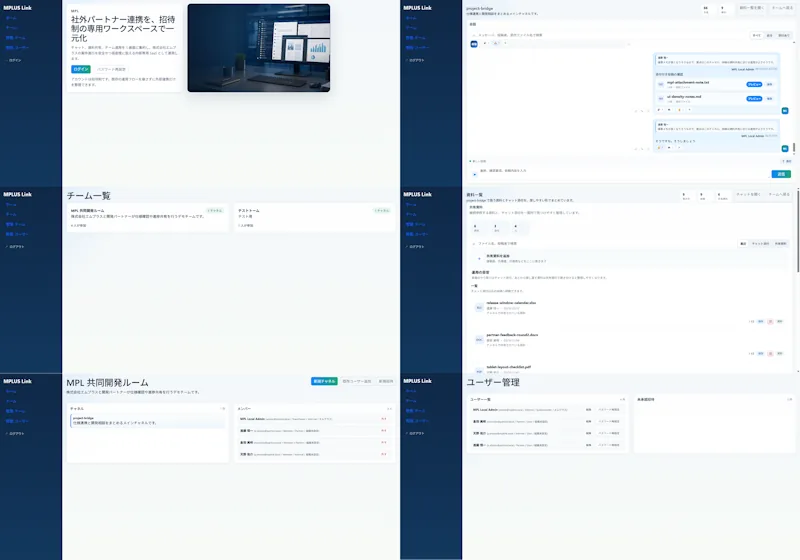This screenshot has height=560, width=800.
Task: Click red delete button for partner-feedback-round2.docx
Action: coord(770,353)
